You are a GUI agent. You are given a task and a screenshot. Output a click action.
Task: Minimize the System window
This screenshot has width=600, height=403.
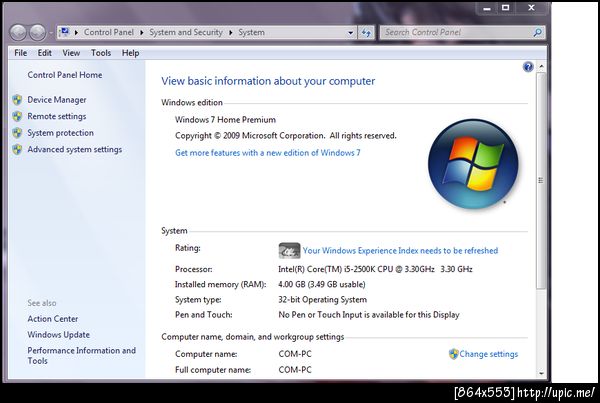[x=487, y=8]
